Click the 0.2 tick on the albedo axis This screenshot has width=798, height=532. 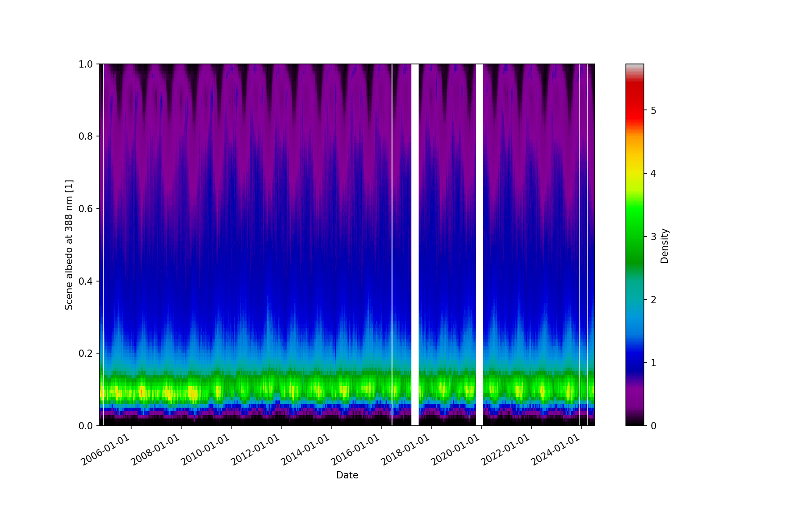[86, 354]
